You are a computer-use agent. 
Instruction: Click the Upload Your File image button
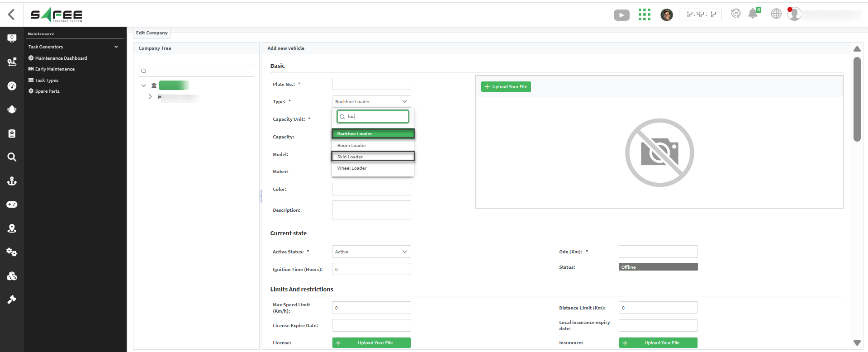[506, 86]
